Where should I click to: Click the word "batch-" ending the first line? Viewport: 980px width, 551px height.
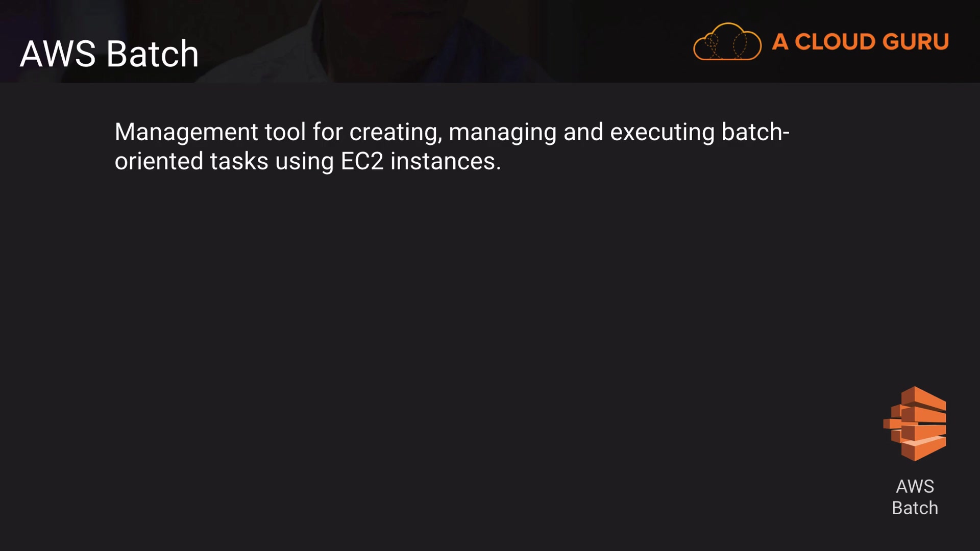pyautogui.click(x=755, y=132)
